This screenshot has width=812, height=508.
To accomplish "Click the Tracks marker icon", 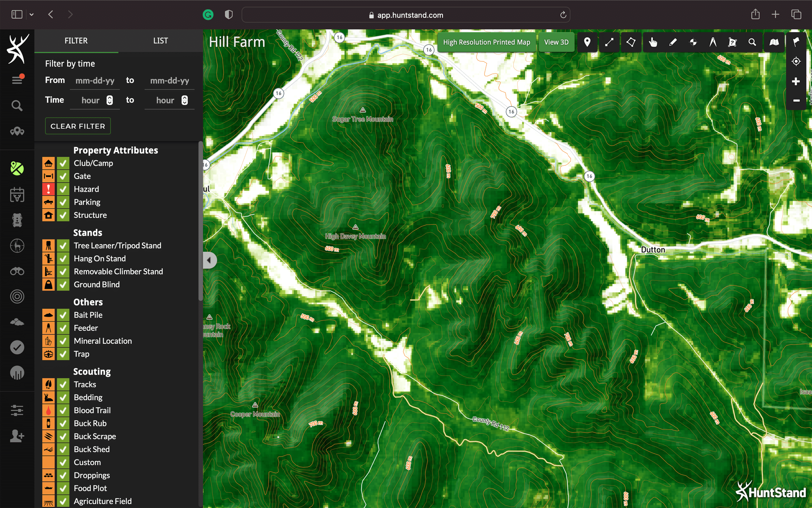I will click(48, 384).
